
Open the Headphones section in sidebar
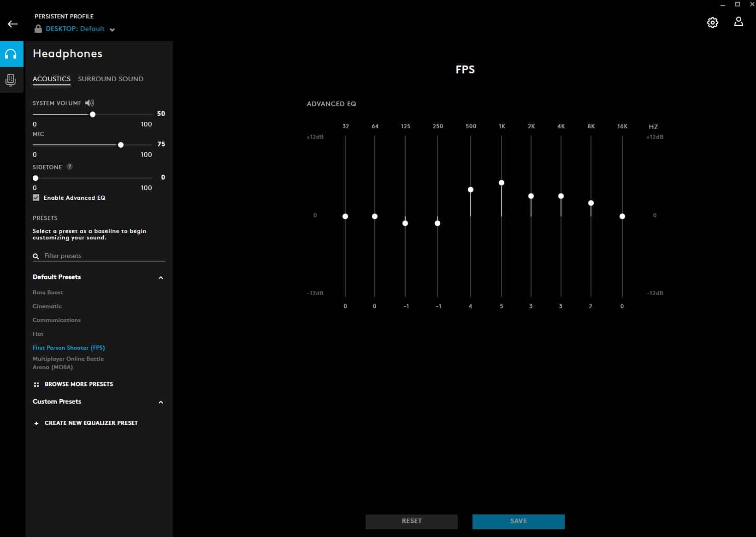(11, 54)
